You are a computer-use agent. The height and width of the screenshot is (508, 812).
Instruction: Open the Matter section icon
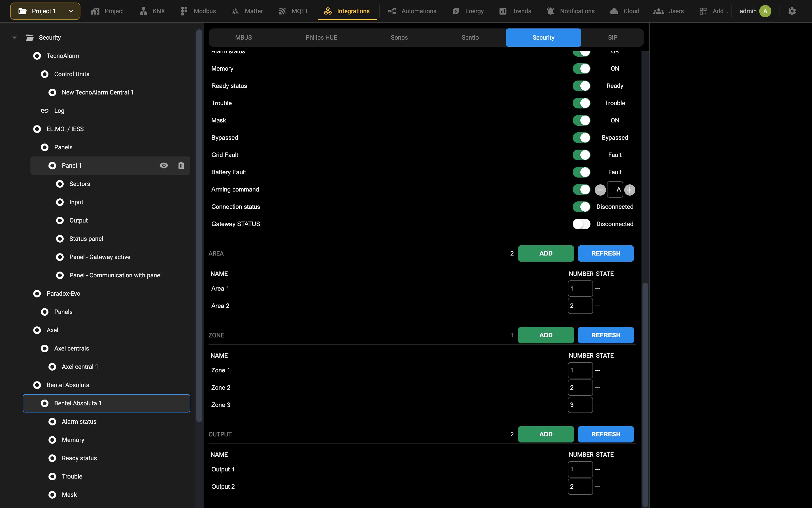pos(235,11)
